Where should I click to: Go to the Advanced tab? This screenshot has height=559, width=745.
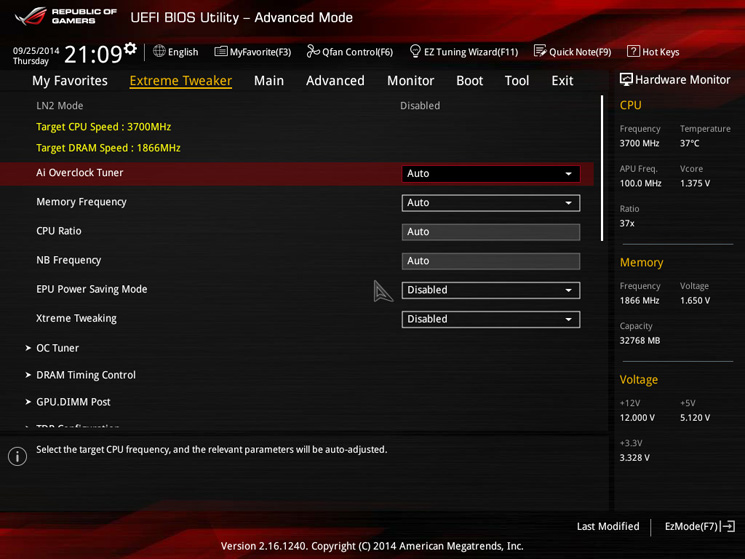click(335, 81)
